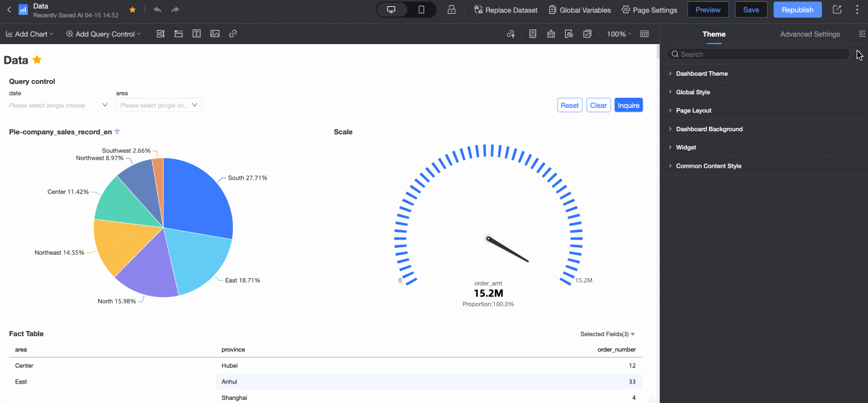Insert a filter bar widget icon
The width and height of the screenshot is (868, 403).
pos(160,34)
